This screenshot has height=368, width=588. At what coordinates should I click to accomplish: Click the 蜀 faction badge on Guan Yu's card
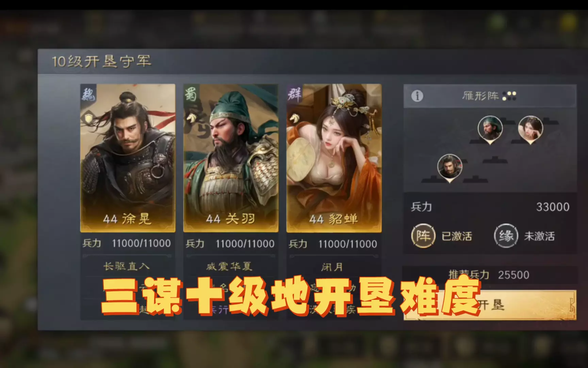coord(191,93)
